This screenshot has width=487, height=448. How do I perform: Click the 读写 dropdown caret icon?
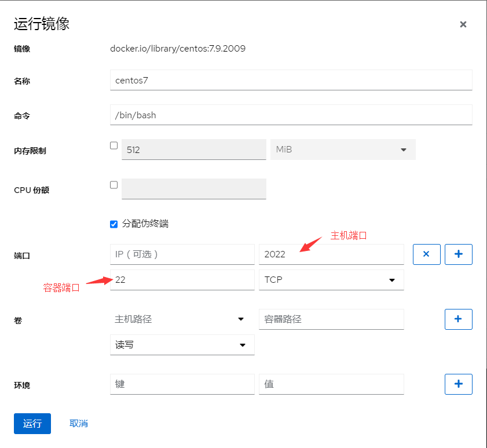pyautogui.click(x=243, y=345)
